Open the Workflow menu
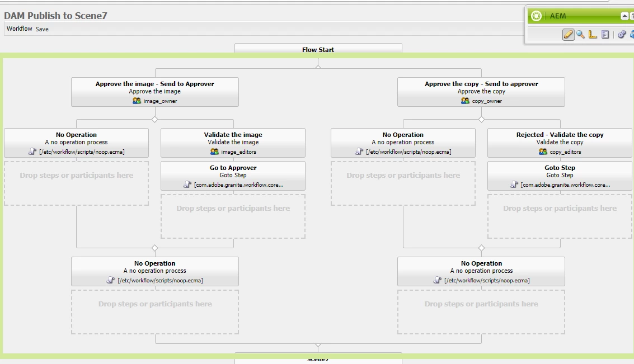Image resolution: width=634 pixels, height=364 pixels. [x=20, y=29]
